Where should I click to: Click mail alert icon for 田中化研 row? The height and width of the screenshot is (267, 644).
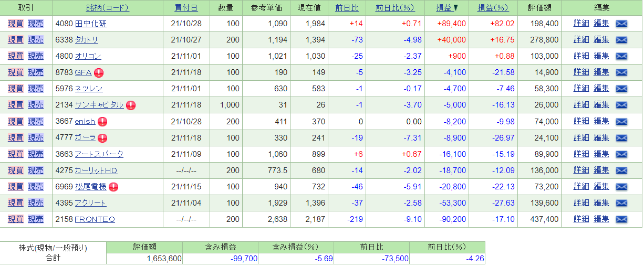coord(621,24)
